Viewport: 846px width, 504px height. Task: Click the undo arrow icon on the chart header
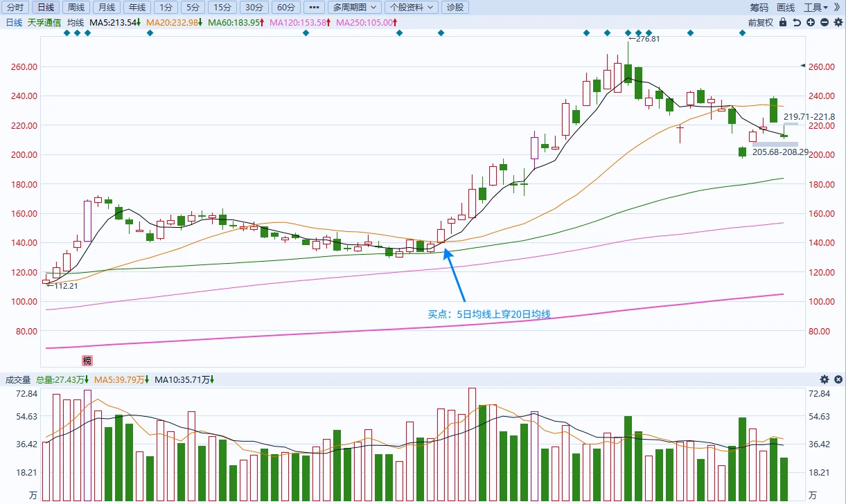tap(797, 22)
